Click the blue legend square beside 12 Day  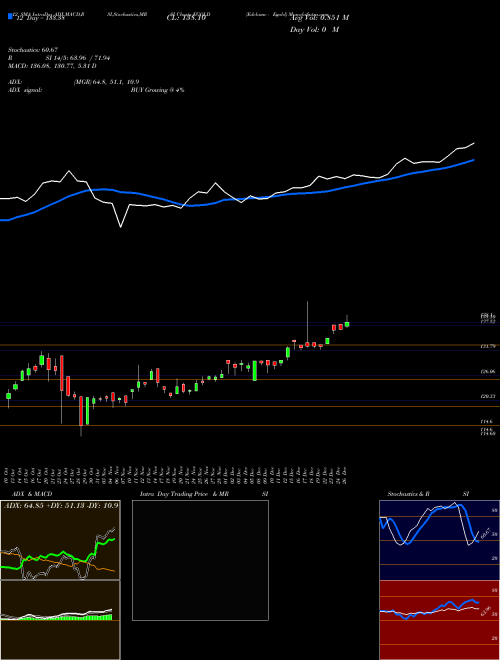click(10, 16)
